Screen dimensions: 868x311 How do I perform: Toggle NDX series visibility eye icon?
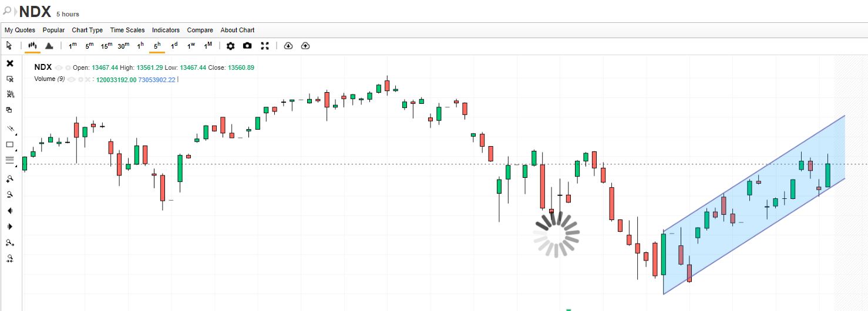(x=59, y=68)
